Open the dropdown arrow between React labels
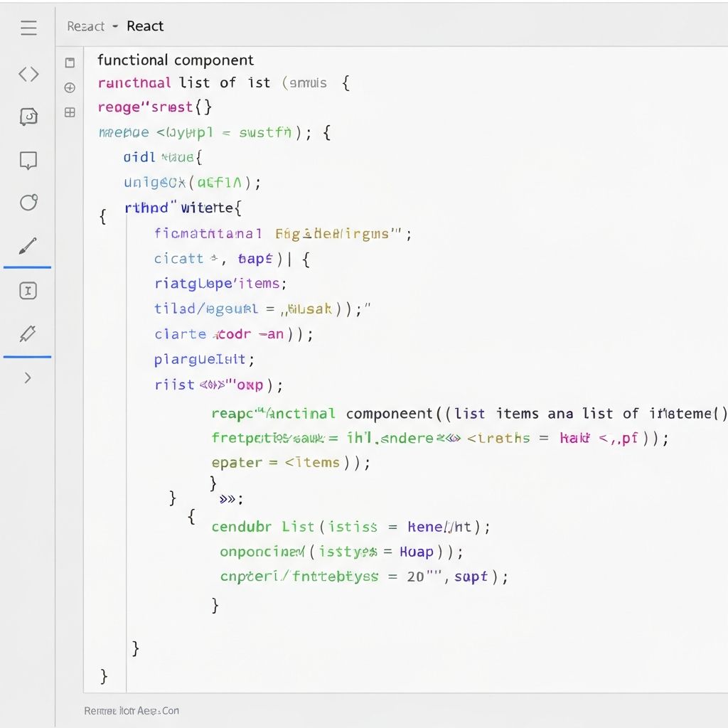Viewport: 728px width, 728px height. click(x=115, y=26)
